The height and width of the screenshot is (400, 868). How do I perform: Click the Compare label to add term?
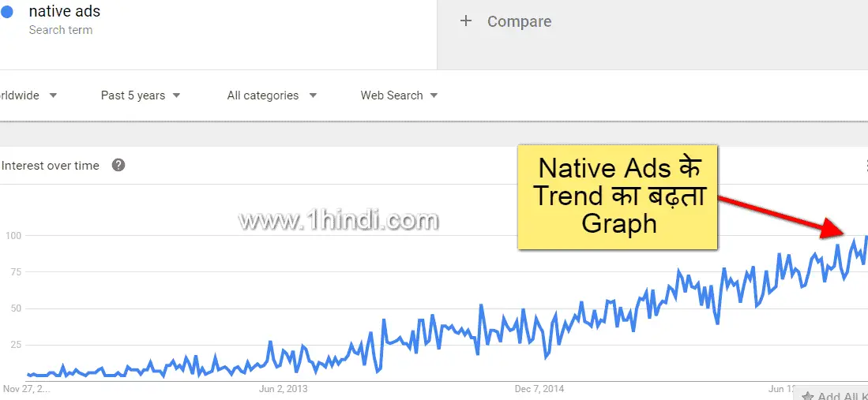coord(519,21)
